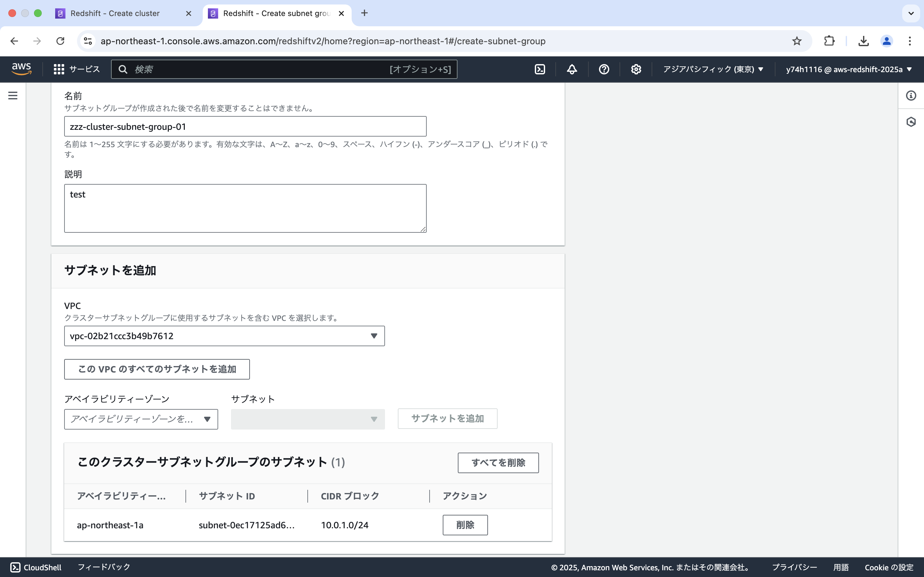This screenshot has width=924, height=577.
Task: Open the help question mark icon
Action: click(x=603, y=69)
